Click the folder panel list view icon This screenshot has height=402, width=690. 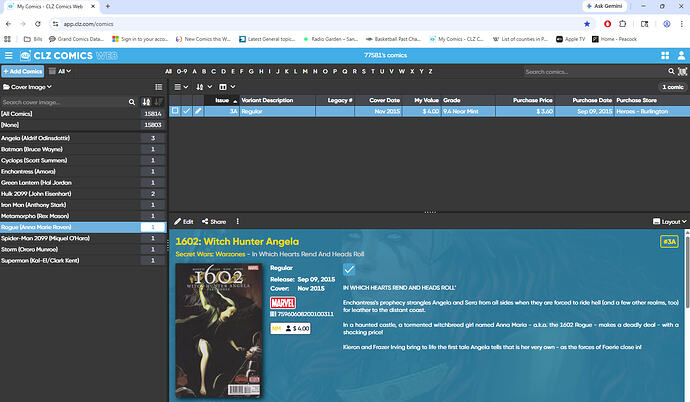coord(159,87)
